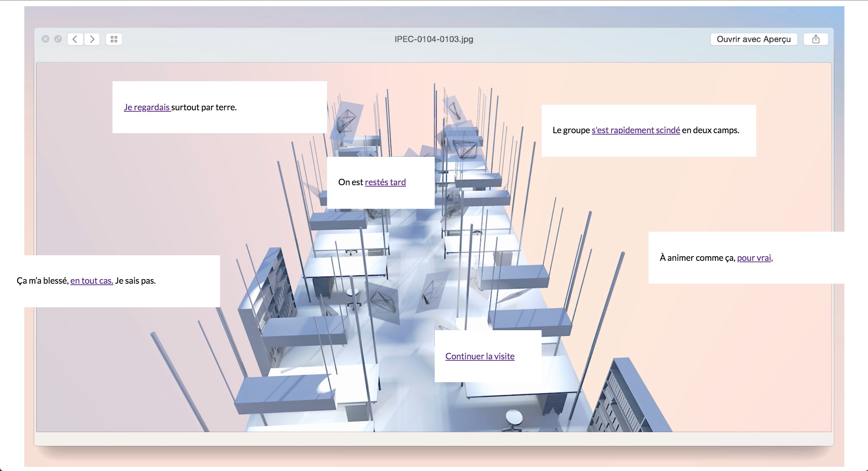Click the share arrow button top right

816,39
